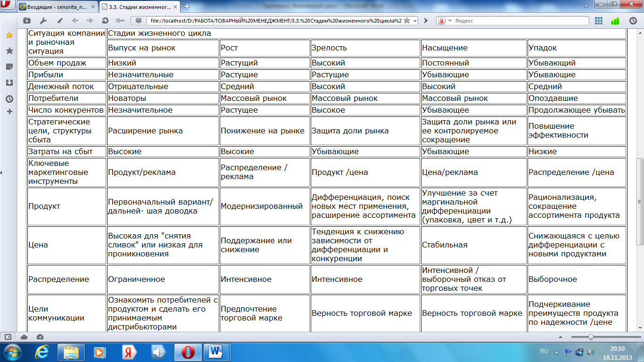The height and width of the screenshot is (362, 644).
Task: Switch to Входящие - senorita tab
Action: click(x=58, y=7)
